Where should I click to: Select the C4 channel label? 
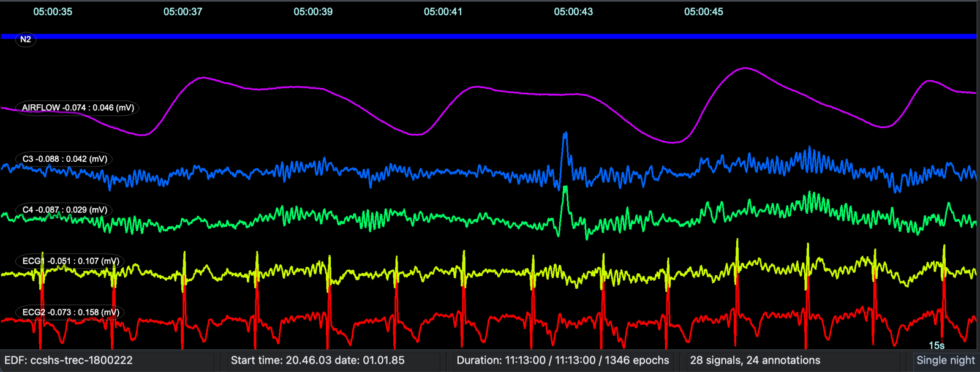pos(65,210)
